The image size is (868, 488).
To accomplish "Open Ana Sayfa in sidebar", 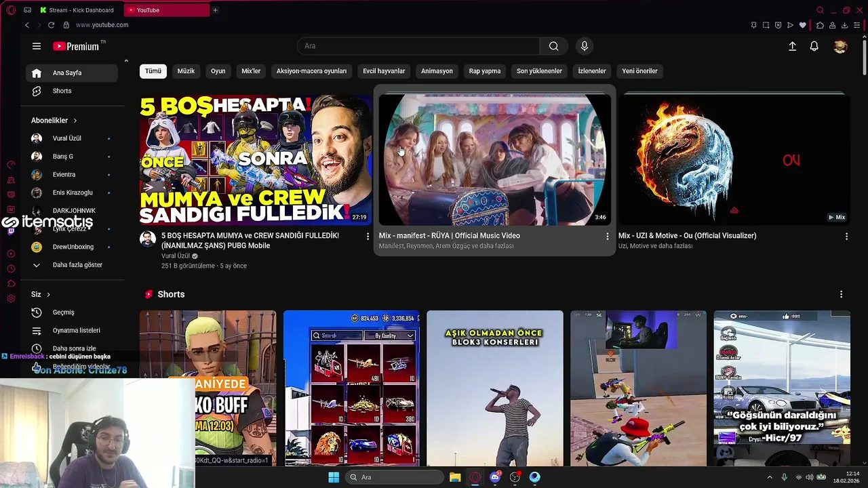I will point(72,73).
